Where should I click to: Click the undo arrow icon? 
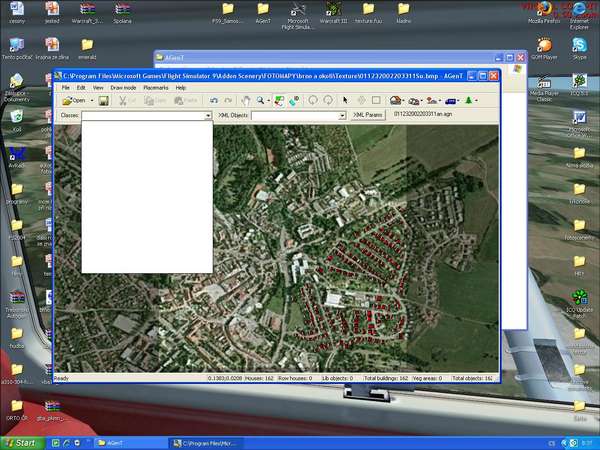(213, 101)
